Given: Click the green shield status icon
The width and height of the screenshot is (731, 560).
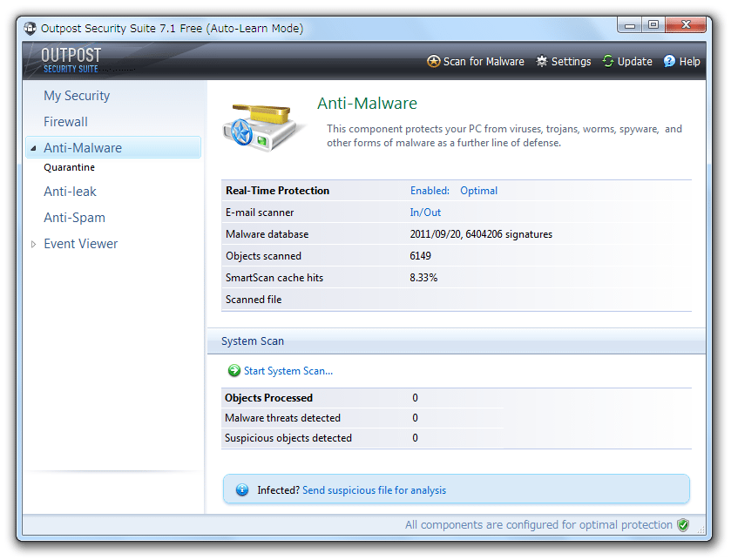Looking at the screenshot, I should tap(683, 525).
